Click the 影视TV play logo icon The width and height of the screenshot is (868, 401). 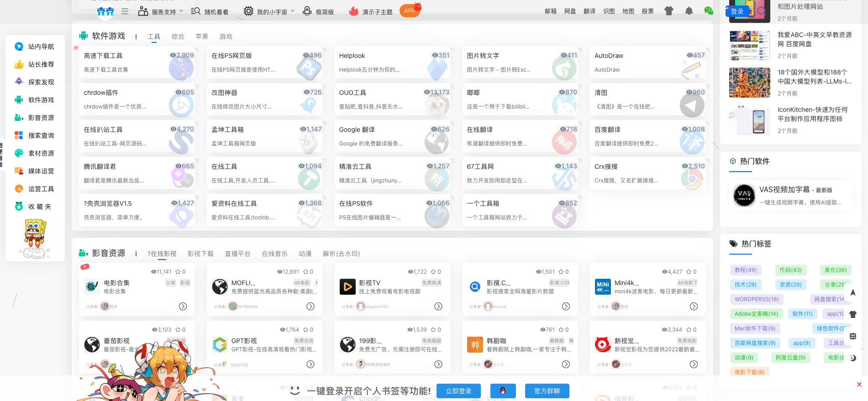(347, 287)
